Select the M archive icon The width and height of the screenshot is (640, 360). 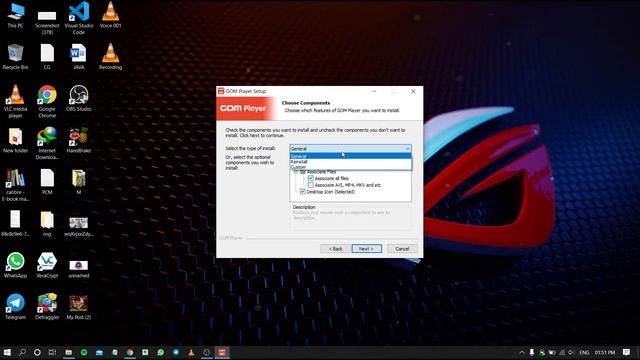click(79, 182)
